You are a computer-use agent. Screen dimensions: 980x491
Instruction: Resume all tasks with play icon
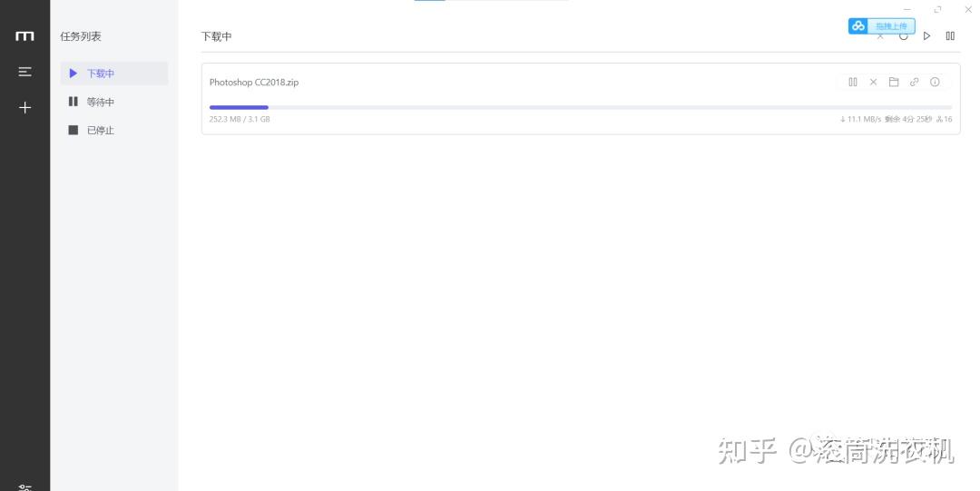926,36
